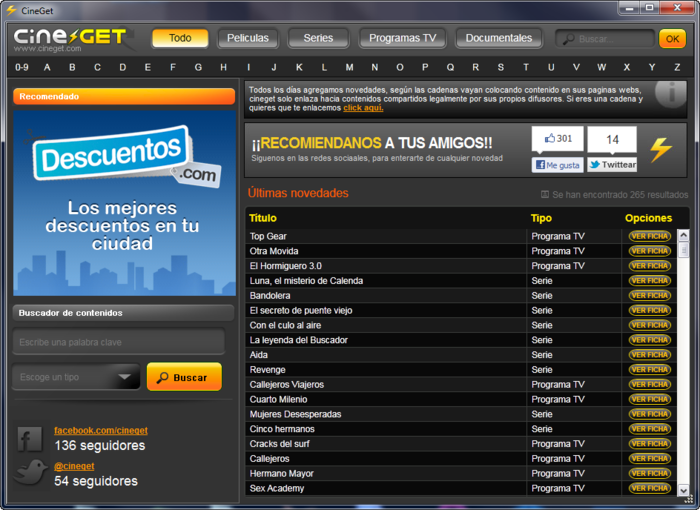Click the keyword search input field

[118, 342]
